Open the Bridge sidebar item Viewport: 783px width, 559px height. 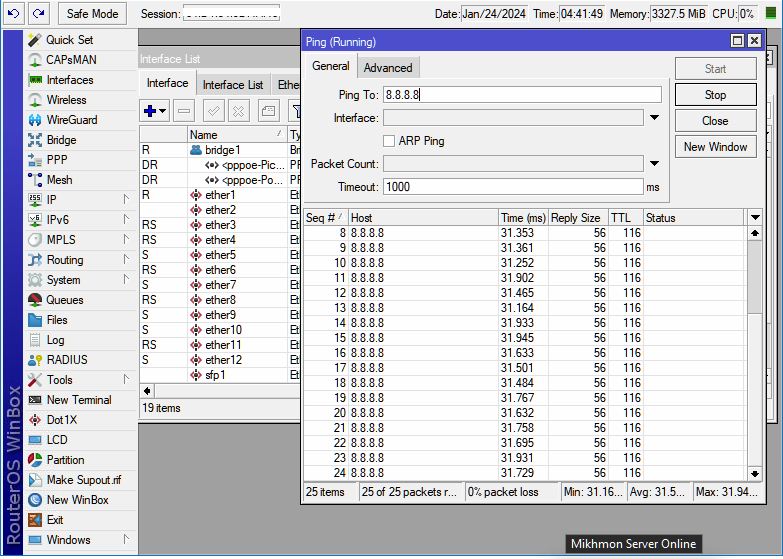tap(61, 140)
